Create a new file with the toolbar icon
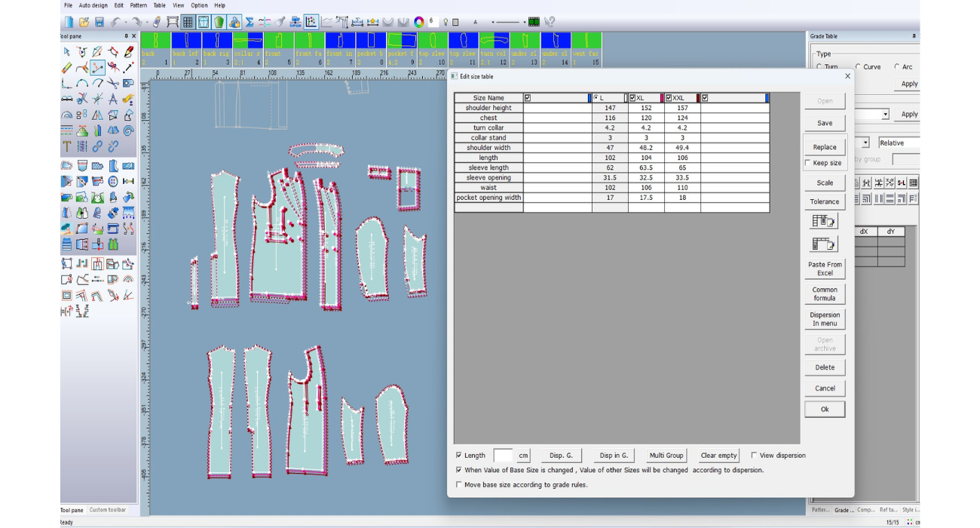Screen dimensions: 980x528 coord(69,22)
